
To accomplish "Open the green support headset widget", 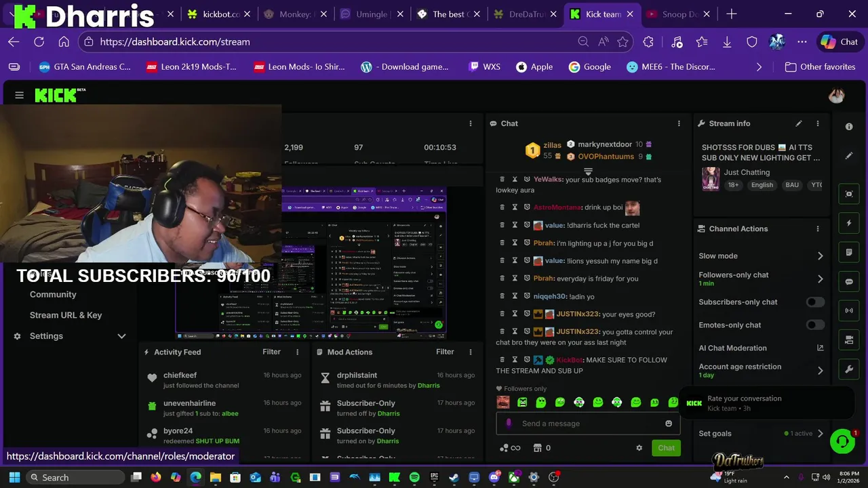I will point(842,442).
